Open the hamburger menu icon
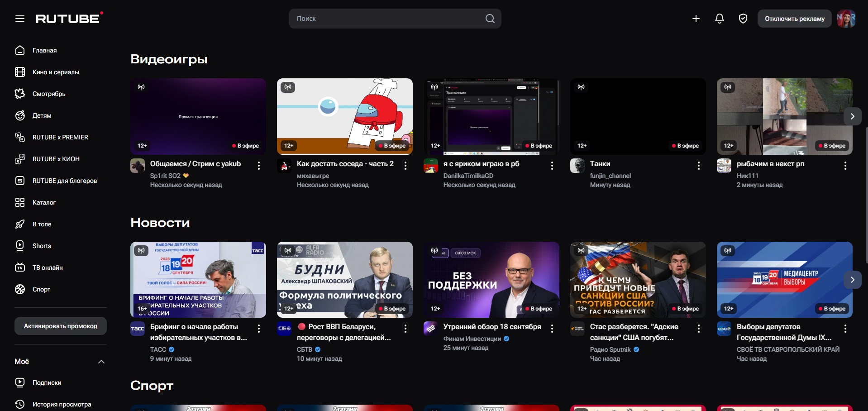This screenshot has height=411, width=868. pyautogui.click(x=20, y=19)
